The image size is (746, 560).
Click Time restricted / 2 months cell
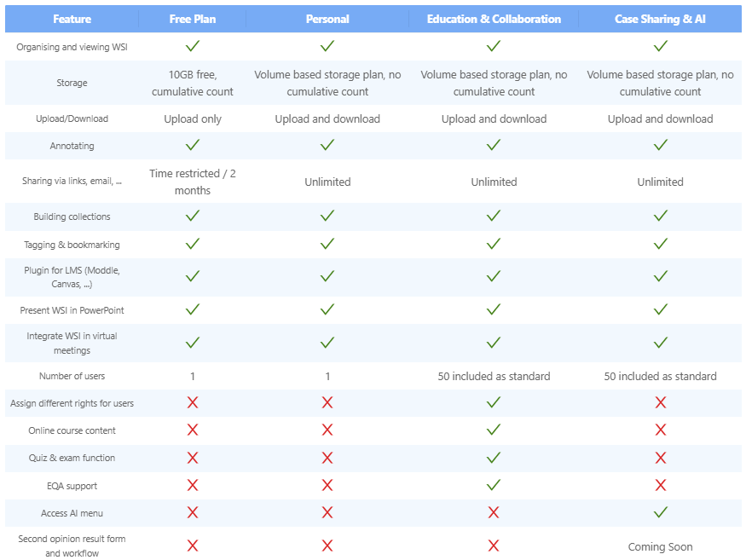click(x=193, y=182)
